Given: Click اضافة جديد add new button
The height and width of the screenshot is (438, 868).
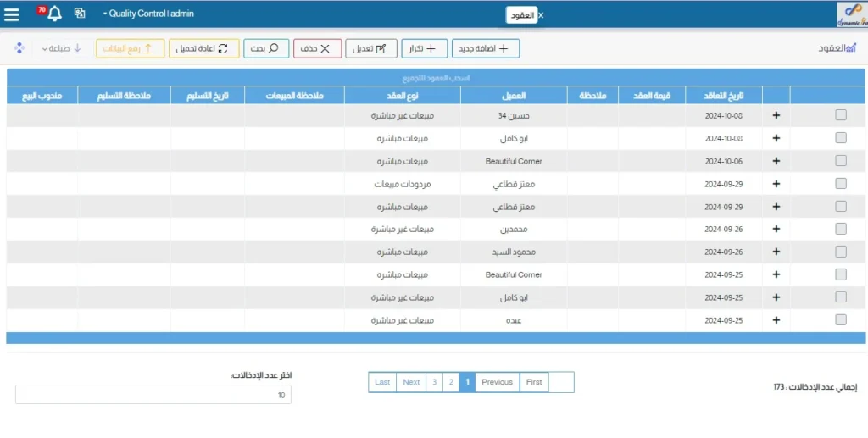Looking at the screenshot, I should [486, 48].
